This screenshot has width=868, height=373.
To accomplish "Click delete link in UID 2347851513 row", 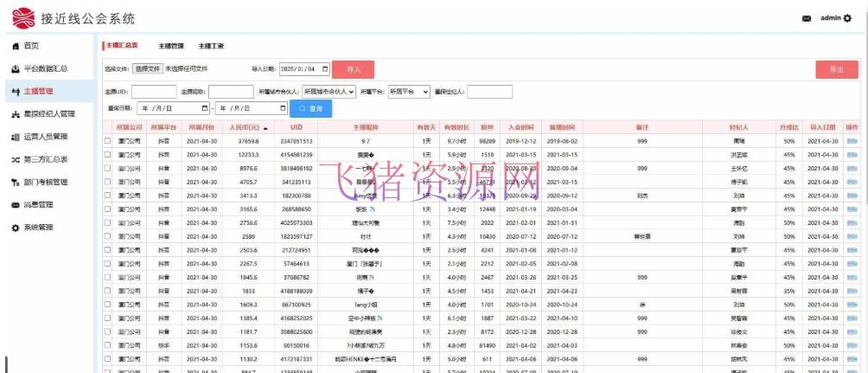I will pyautogui.click(x=852, y=141).
